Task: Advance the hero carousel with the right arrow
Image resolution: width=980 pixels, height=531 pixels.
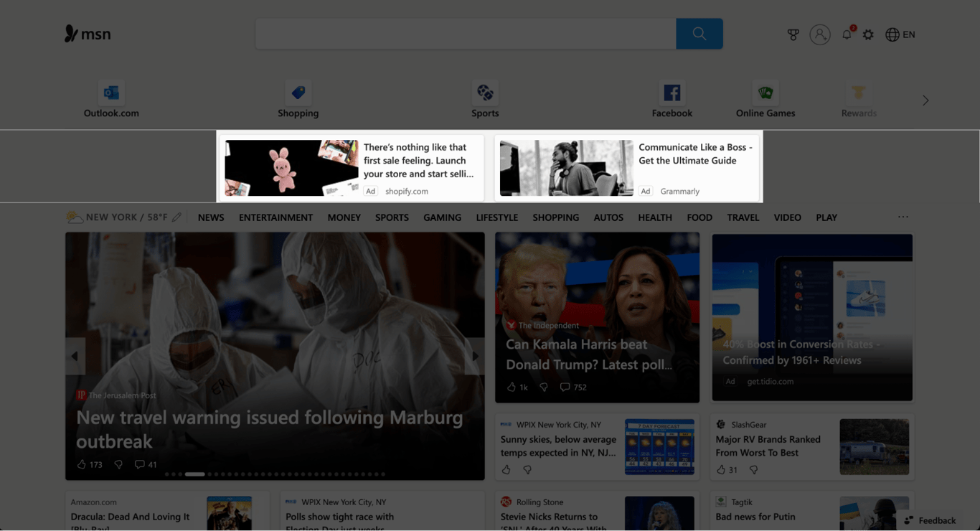Action: tap(475, 355)
